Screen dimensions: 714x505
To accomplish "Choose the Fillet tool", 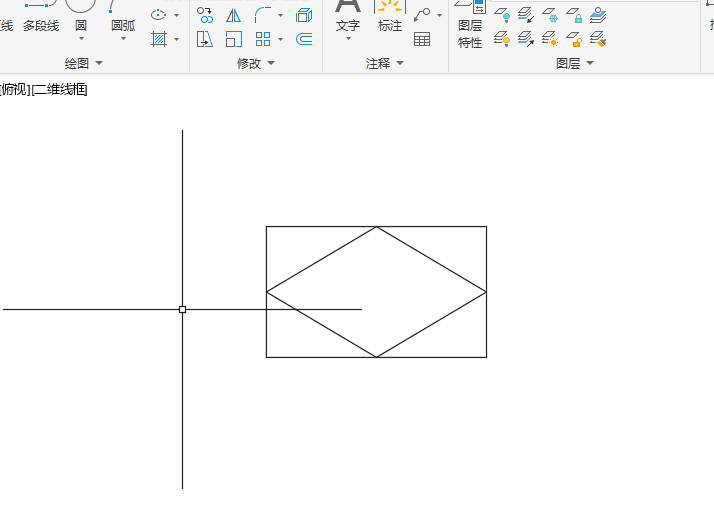I will (x=263, y=15).
